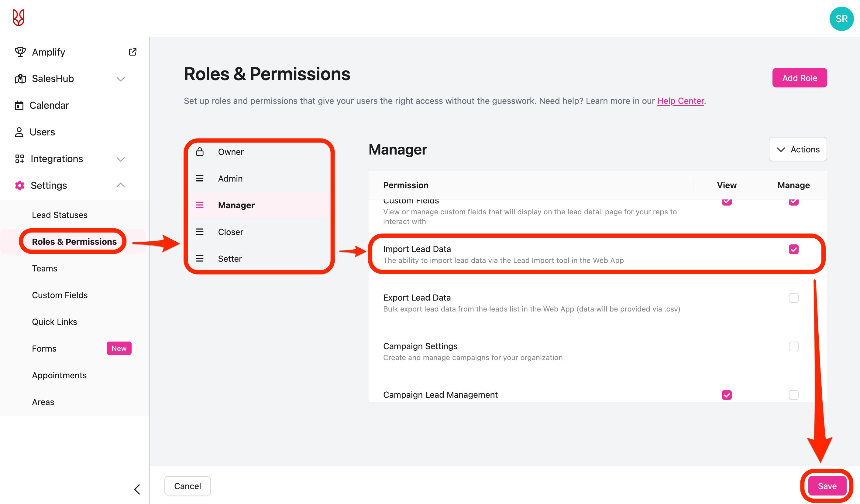Enable Export Lead Data manage checkbox
The image size is (860, 504).
click(x=793, y=298)
